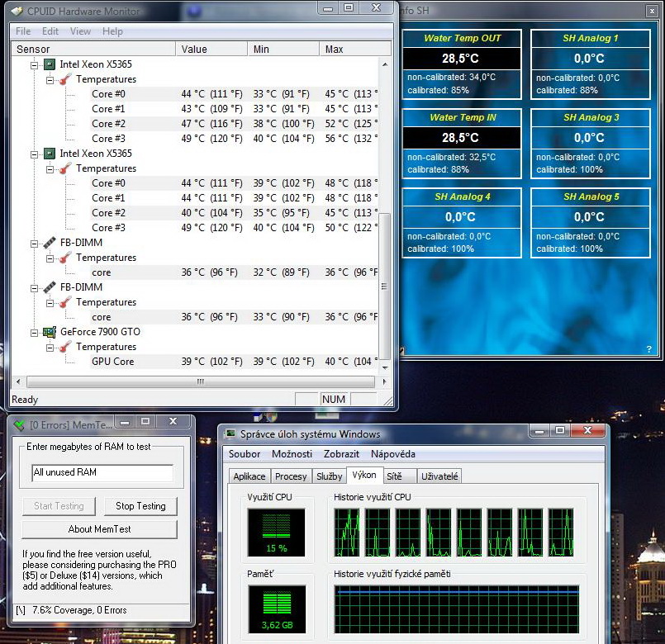Click the Task Manager window title icon
Image resolution: width=665 pixels, height=644 pixels.
tap(230, 434)
